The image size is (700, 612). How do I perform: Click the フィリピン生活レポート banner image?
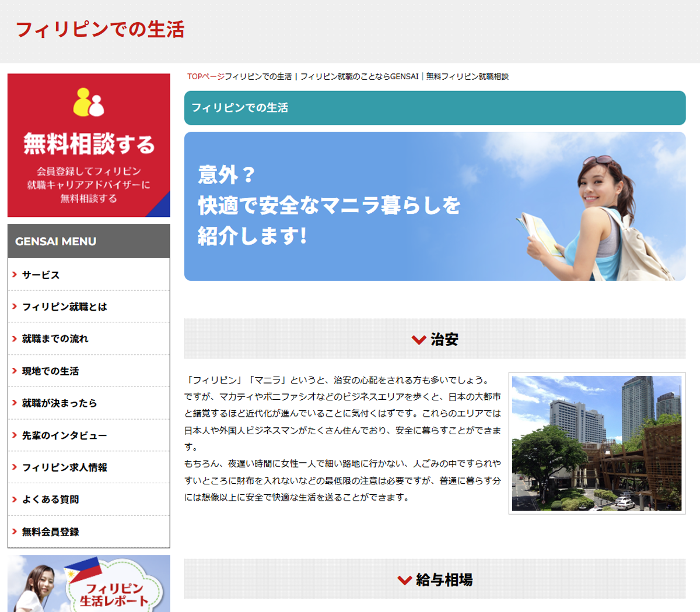89,583
